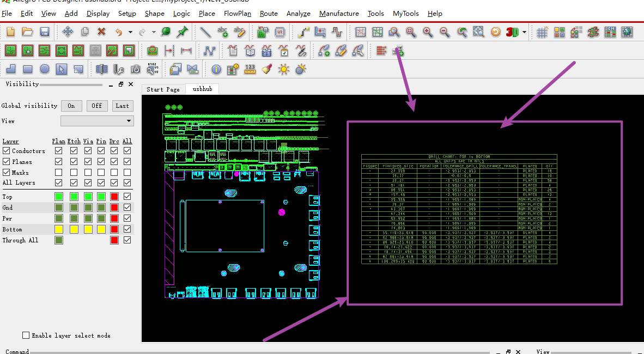Image resolution: width=644 pixels, height=354 pixels.
Task: Open the Manufacture menu
Action: point(339,14)
